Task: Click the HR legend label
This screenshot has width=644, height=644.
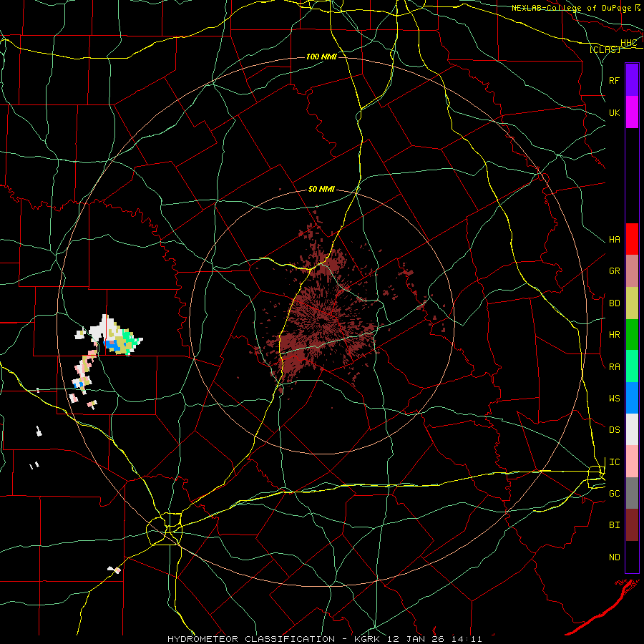Action: point(615,335)
